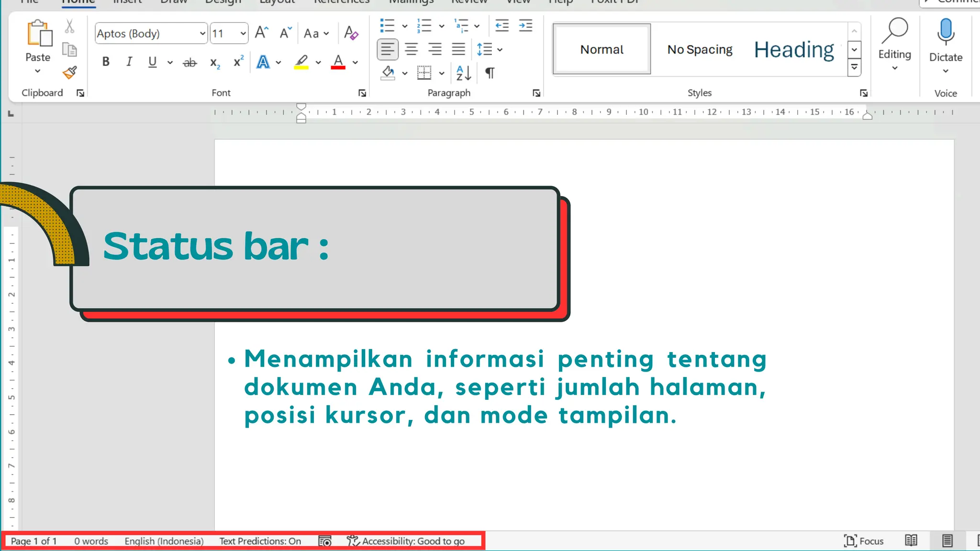The width and height of the screenshot is (980, 551).
Task: Toggle Italic formatting
Action: click(x=129, y=62)
